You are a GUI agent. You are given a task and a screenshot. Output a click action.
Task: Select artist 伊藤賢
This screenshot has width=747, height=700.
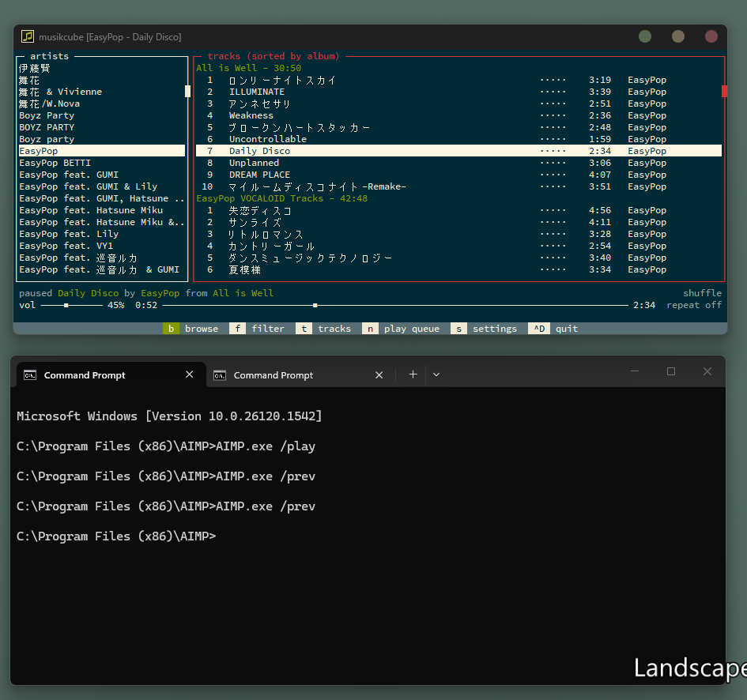pyautogui.click(x=102, y=68)
